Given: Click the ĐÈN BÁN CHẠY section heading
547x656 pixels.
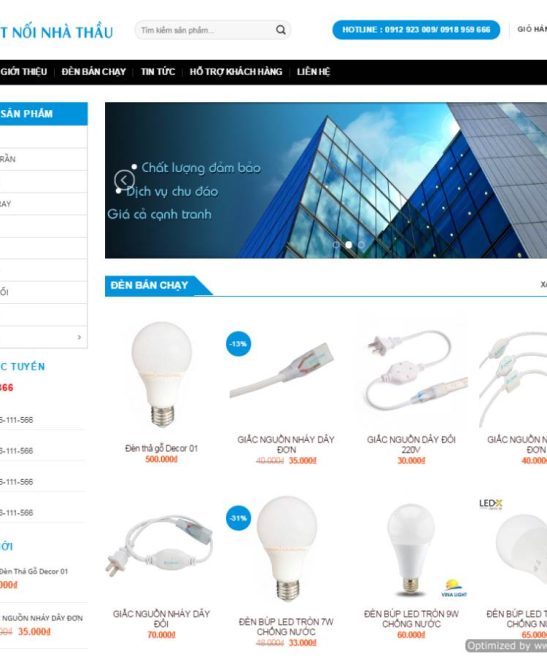Looking at the screenshot, I should point(149,285).
